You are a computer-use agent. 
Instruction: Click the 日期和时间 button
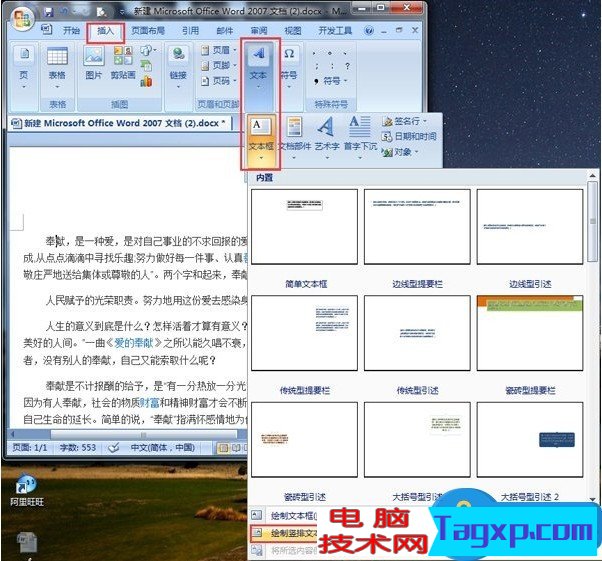click(409, 136)
